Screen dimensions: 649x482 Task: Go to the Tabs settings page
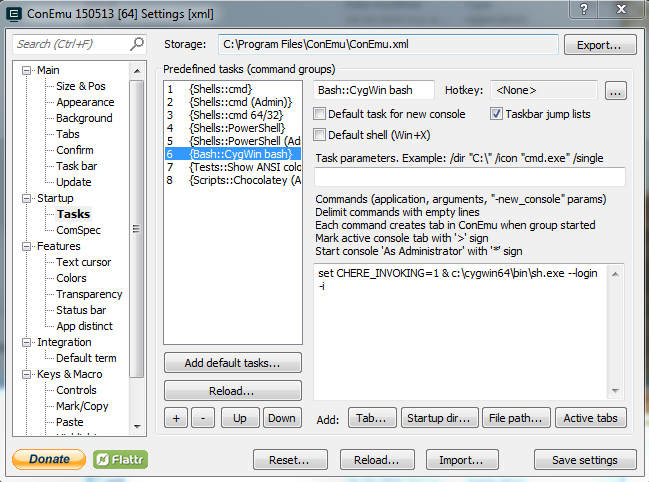click(68, 134)
